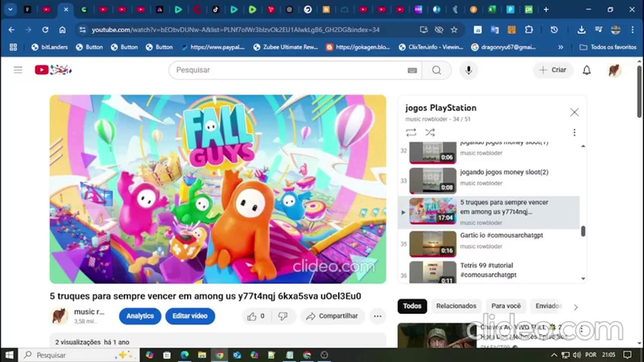The height and width of the screenshot is (362, 644).
Task: Open the paypal bookmark
Action: click(213, 47)
